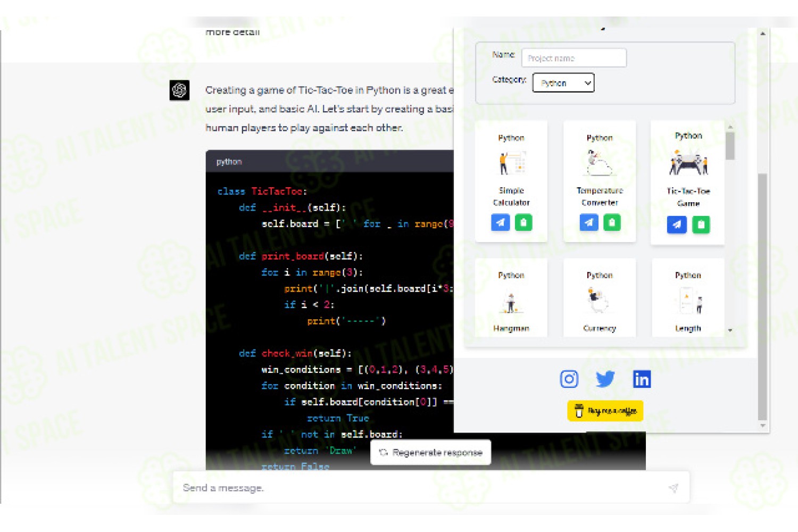Send Simple Calculator project with blue button
This screenshot has width=798, height=532.
click(x=500, y=222)
